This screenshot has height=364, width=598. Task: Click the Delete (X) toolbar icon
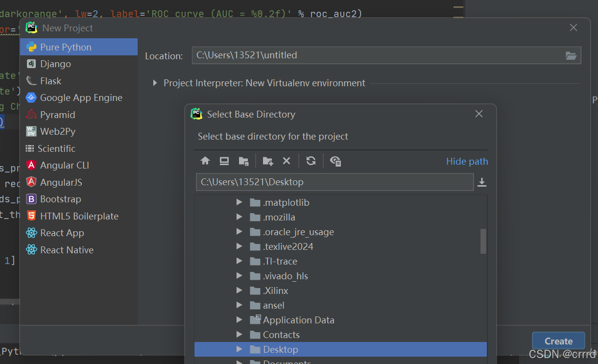[x=287, y=161]
